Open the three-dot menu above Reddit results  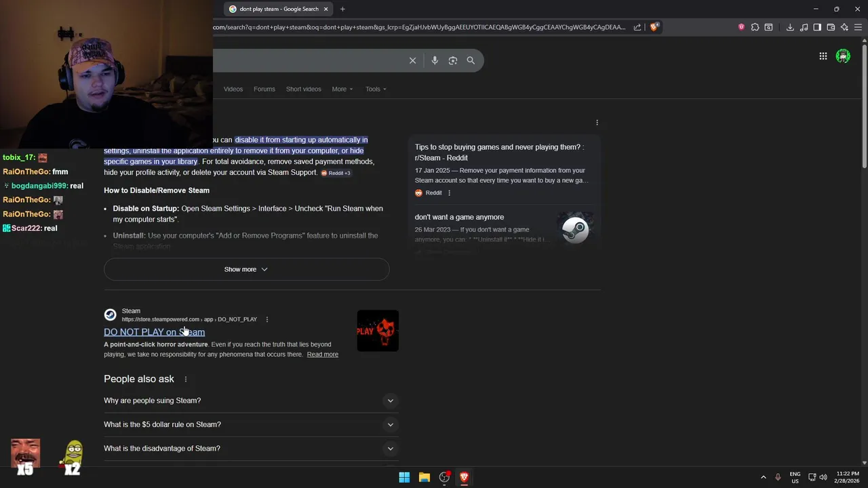[x=597, y=123]
